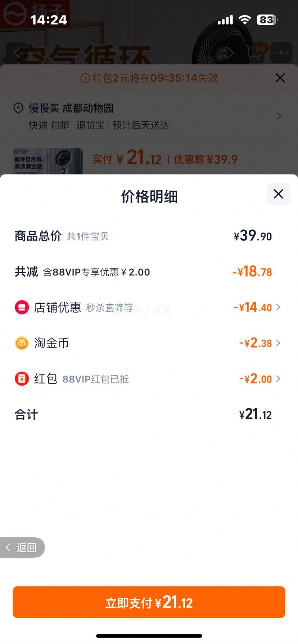Open the shopping cart with 56 badge
Screen dimensions: 298x644
pyautogui.click(x=255, y=53)
